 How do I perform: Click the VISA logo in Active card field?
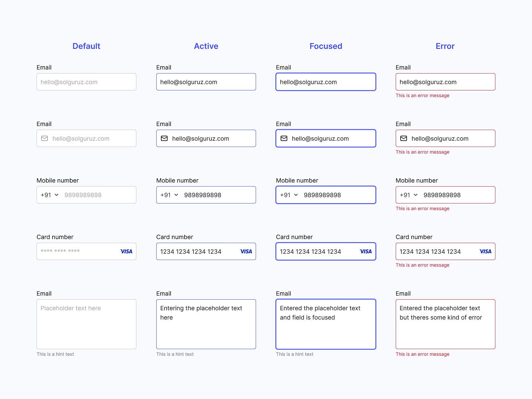point(246,251)
